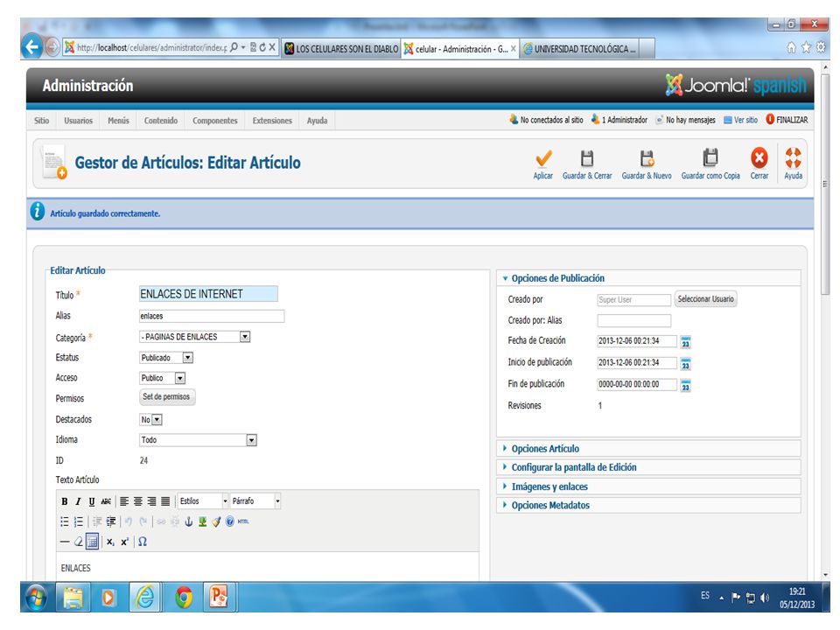Expand the Opciones Metadatos panel
The height and width of the screenshot is (630, 840).
coord(550,506)
